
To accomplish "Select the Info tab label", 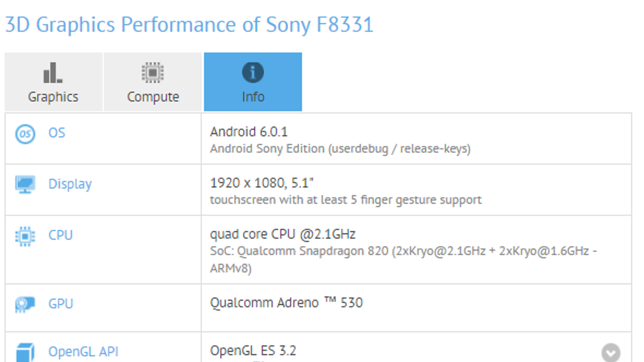I will click(253, 97).
